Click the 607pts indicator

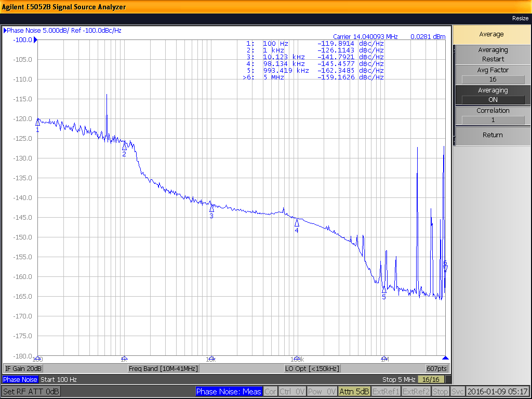(436, 368)
